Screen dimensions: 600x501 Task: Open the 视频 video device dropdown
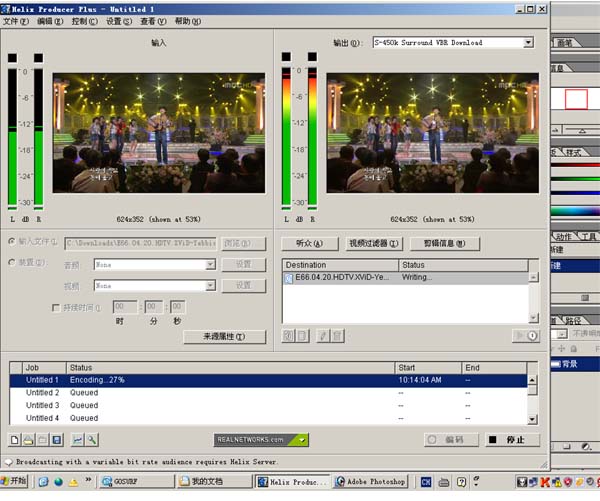click(x=210, y=285)
